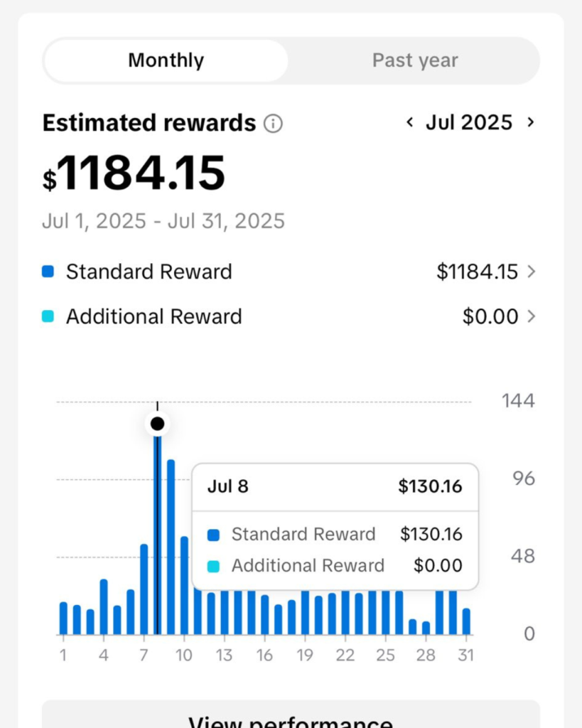The image size is (582, 728).
Task: Go to previous month arrow
Action: pyautogui.click(x=409, y=122)
